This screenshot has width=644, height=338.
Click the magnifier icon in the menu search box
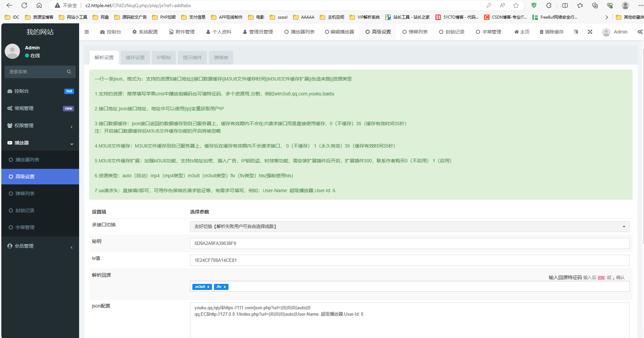69,72
